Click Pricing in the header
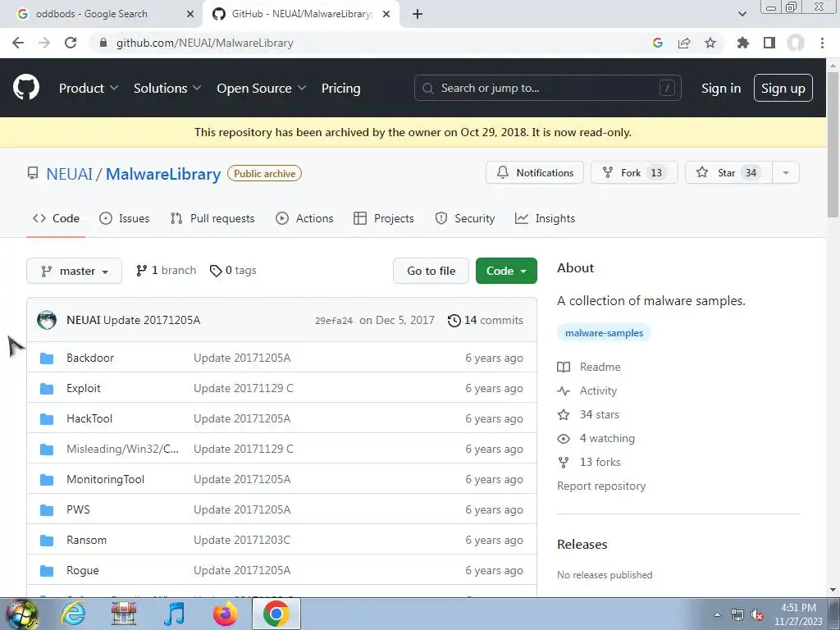The image size is (840, 630). click(x=340, y=89)
